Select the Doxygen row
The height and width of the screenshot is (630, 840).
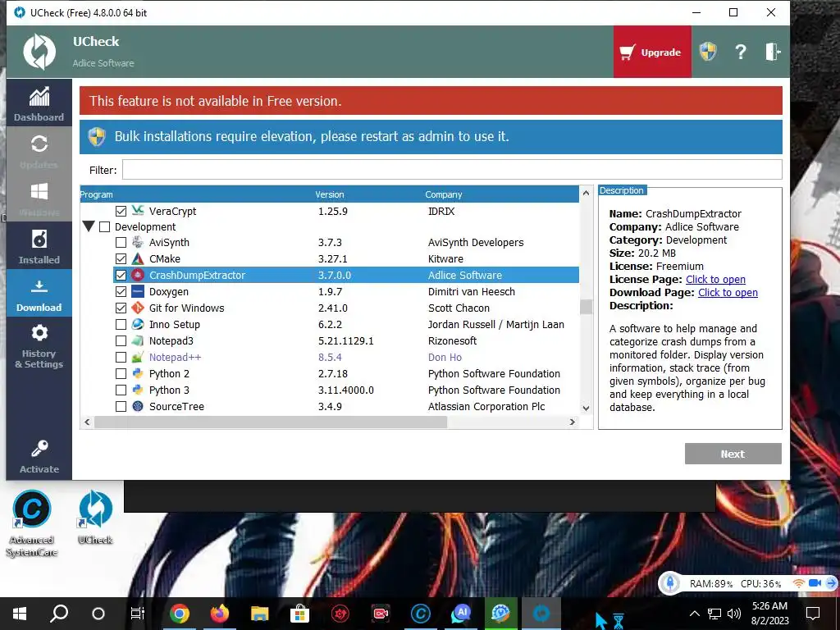tap(346, 291)
